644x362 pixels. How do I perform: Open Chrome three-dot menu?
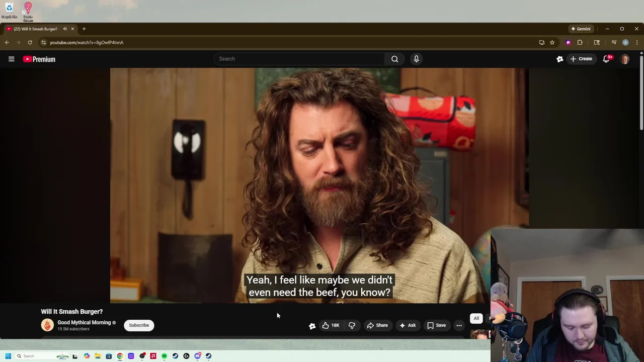coord(637,42)
